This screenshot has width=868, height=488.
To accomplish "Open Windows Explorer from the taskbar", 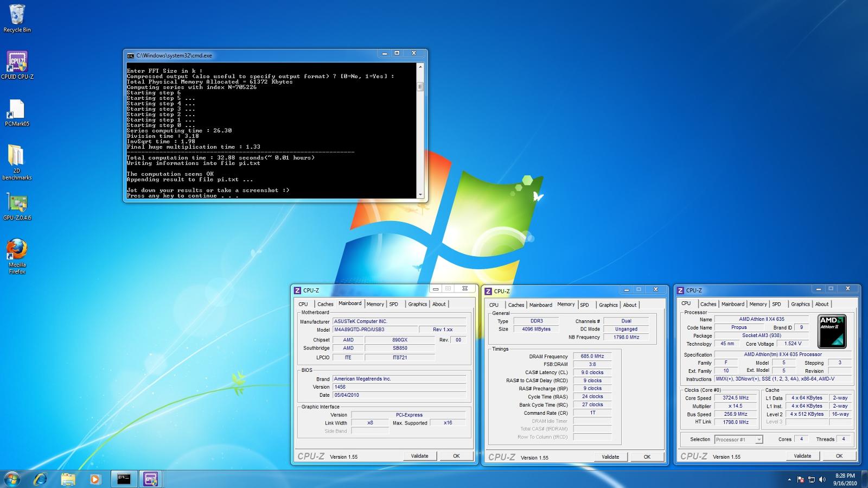I will pyautogui.click(x=68, y=479).
